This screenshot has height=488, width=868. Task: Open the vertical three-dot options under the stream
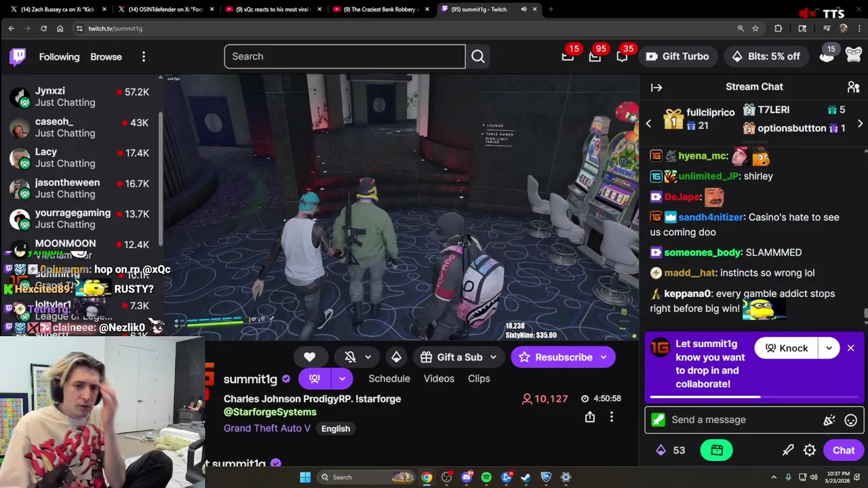click(612, 417)
